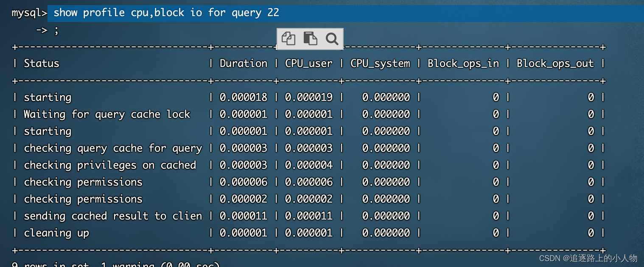Open search with the magnifier icon
644x267 pixels.
click(x=332, y=39)
